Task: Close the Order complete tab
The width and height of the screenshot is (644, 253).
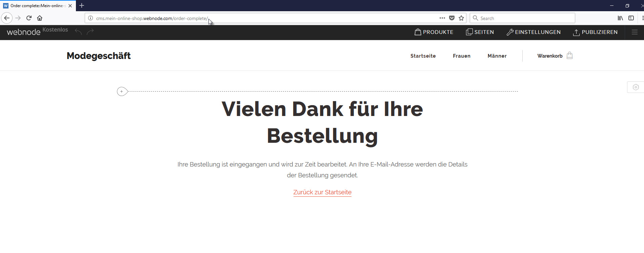Action: (70, 6)
